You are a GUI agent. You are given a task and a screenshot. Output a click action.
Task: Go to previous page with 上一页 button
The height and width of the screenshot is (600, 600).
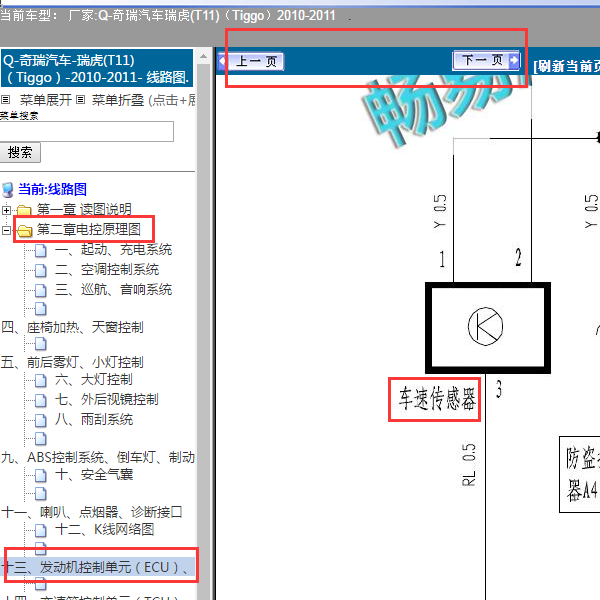[x=251, y=62]
